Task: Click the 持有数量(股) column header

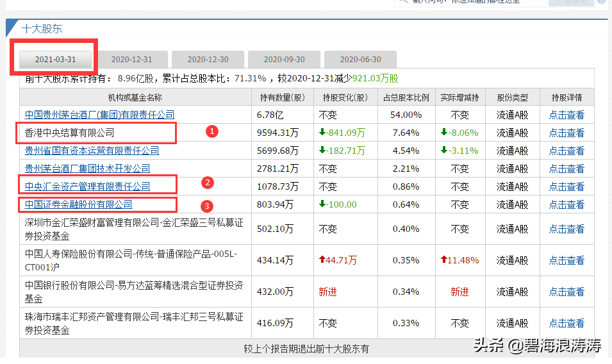Action: click(x=282, y=97)
